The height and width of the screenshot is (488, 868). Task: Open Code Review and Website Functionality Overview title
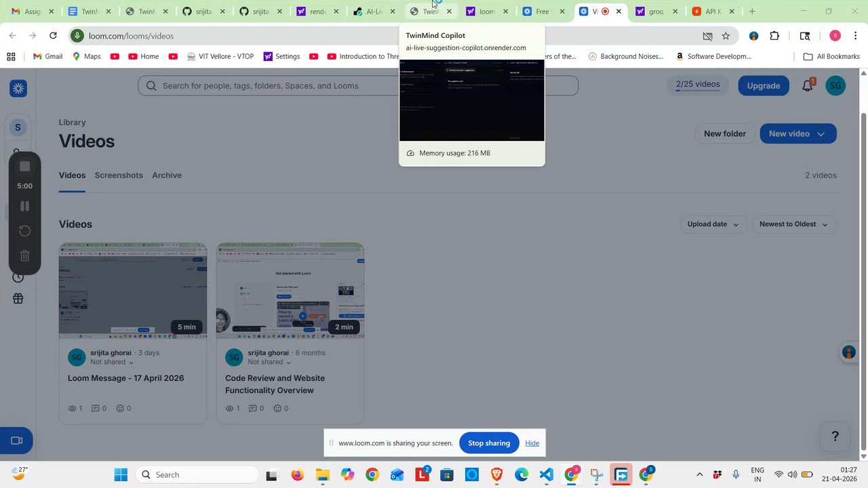[x=275, y=384]
